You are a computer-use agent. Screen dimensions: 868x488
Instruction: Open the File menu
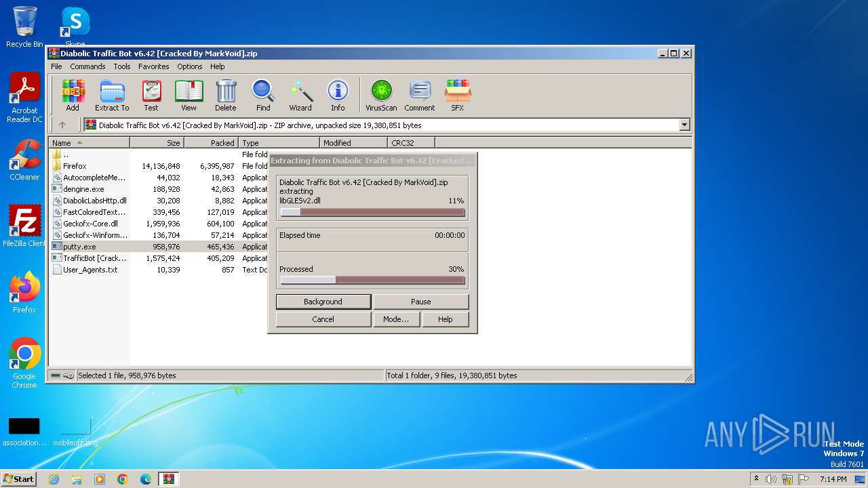click(x=56, y=66)
